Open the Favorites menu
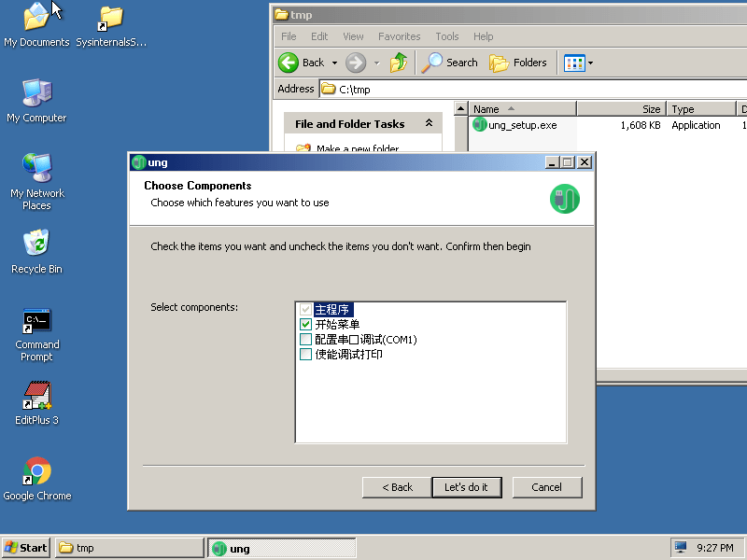The height and width of the screenshot is (560, 747). tap(399, 36)
